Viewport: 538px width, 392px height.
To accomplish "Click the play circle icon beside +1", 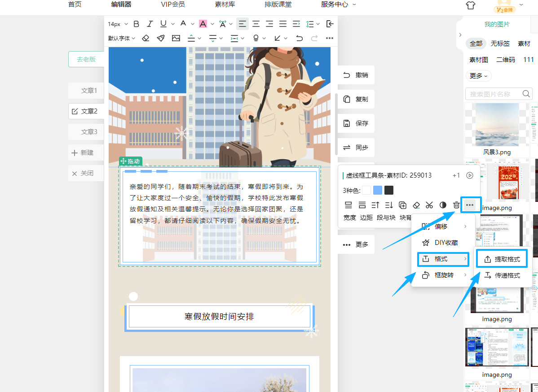I will coord(470,175).
